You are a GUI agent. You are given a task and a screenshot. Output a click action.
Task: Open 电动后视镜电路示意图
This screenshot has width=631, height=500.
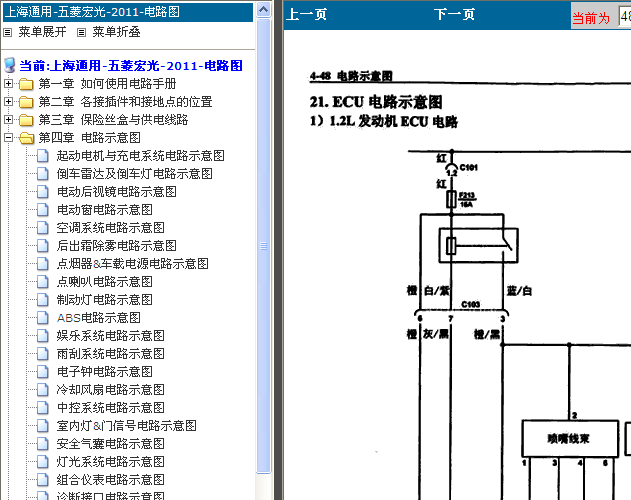coord(116,192)
